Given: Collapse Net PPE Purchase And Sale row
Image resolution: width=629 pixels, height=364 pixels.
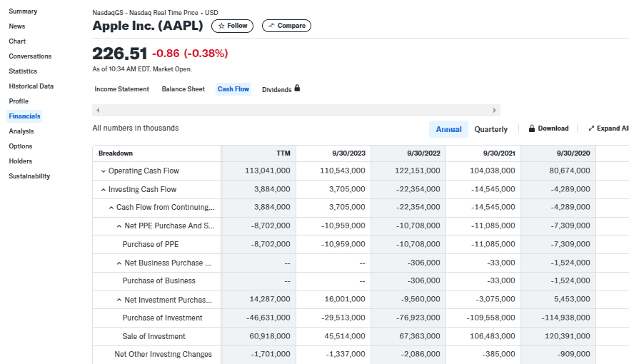Looking at the screenshot, I should coord(119,226).
